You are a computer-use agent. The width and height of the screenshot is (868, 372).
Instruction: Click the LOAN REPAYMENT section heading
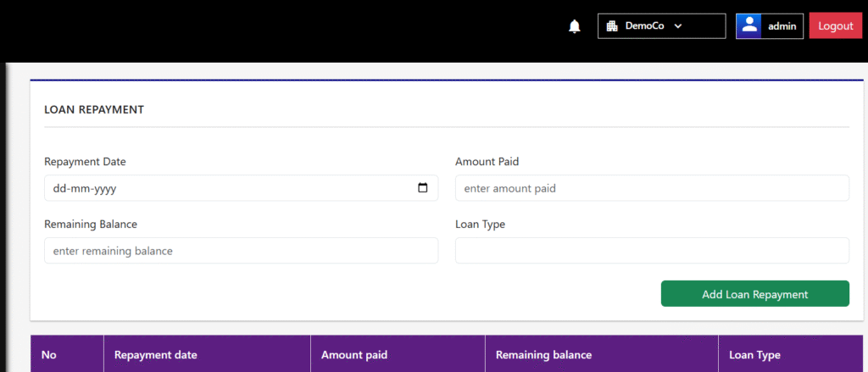94,109
